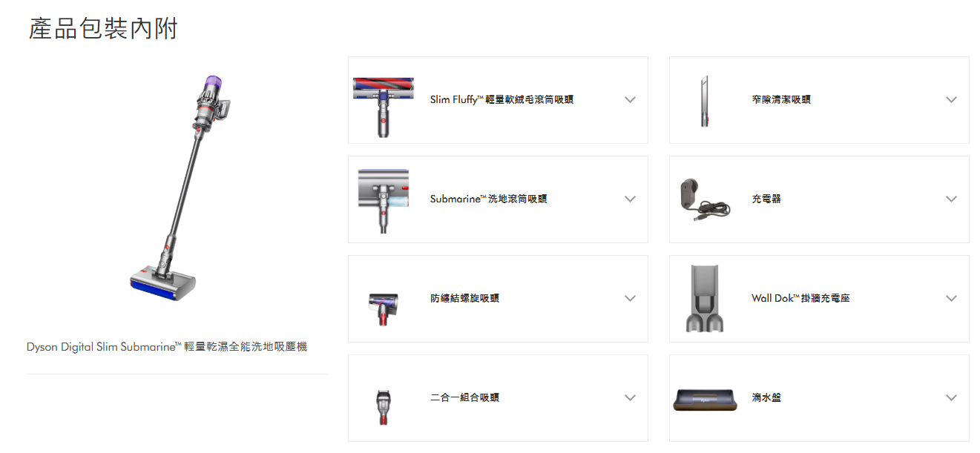Expand the 窄隙清潔吸頭 chevron
This screenshot has width=980, height=453.
pyautogui.click(x=951, y=99)
